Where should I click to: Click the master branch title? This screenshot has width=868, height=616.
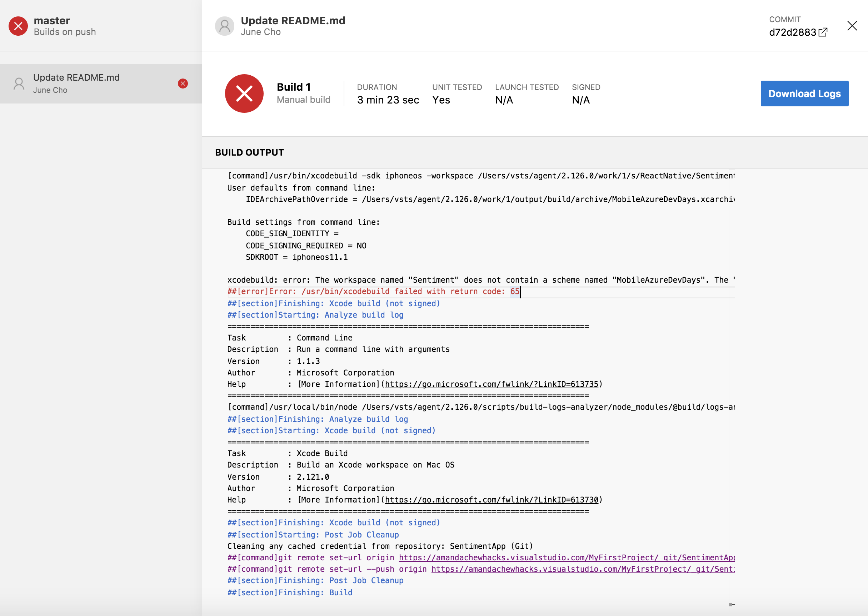[x=52, y=20]
